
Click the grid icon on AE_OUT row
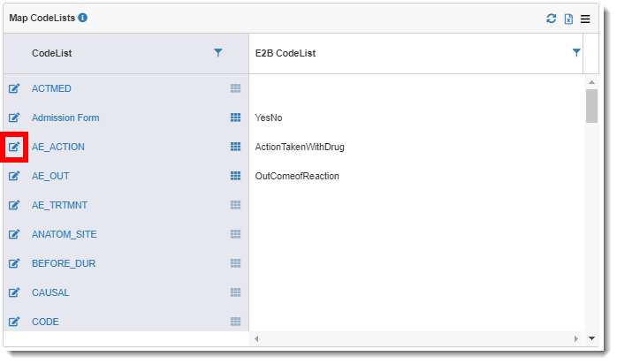[x=235, y=176]
